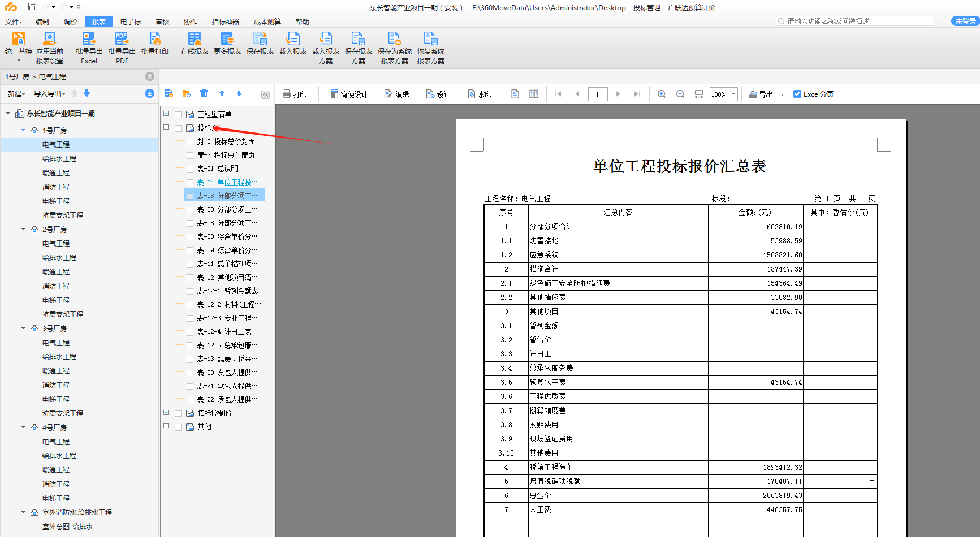Zoom out of the report preview
Image resolution: width=980 pixels, height=537 pixels.
[680, 94]
